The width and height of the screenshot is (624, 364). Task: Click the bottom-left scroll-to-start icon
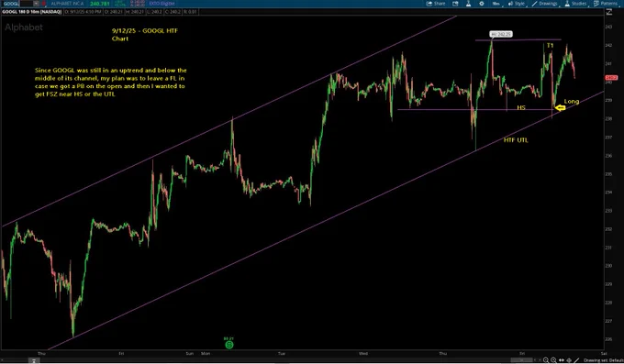click(34, 360)
